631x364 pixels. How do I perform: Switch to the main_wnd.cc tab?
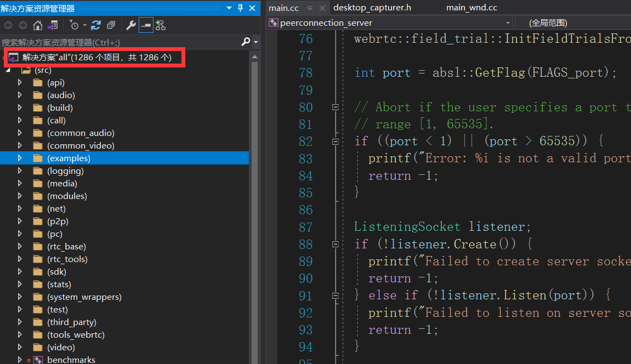pos(471,8)
